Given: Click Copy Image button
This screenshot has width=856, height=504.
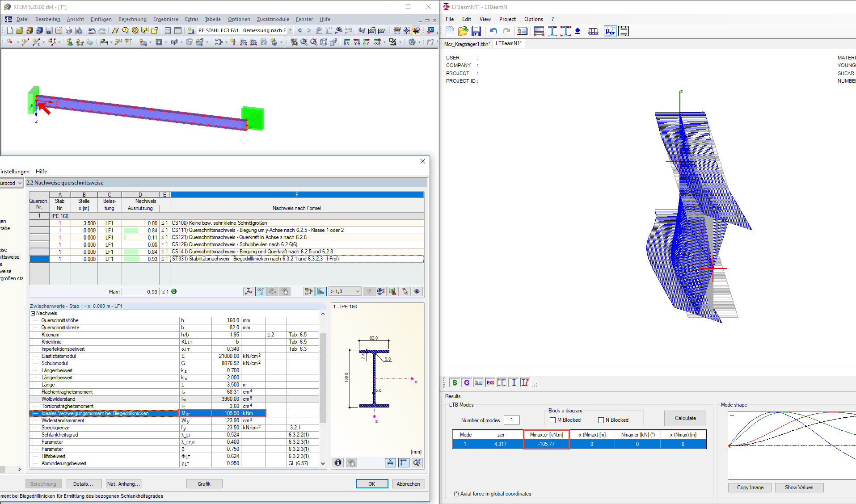Looking at the screenshot, I should [750, 487].
